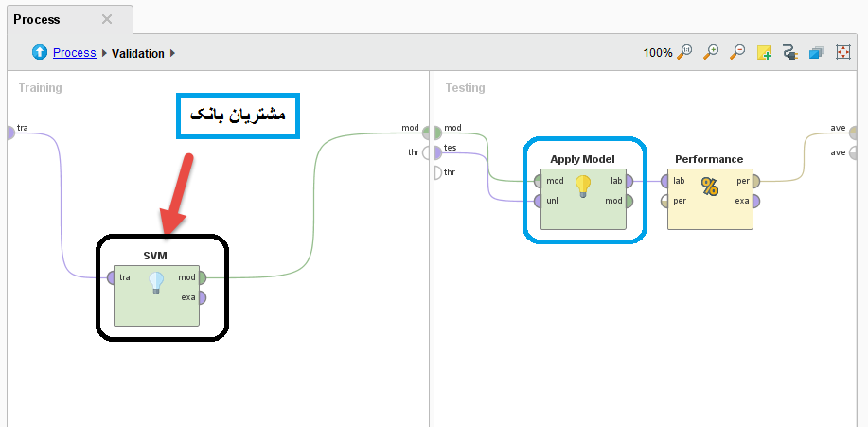Expand the arrow after Validation breadcrumb
Viewport: 868px width, 427px height.
coord(173,53)
